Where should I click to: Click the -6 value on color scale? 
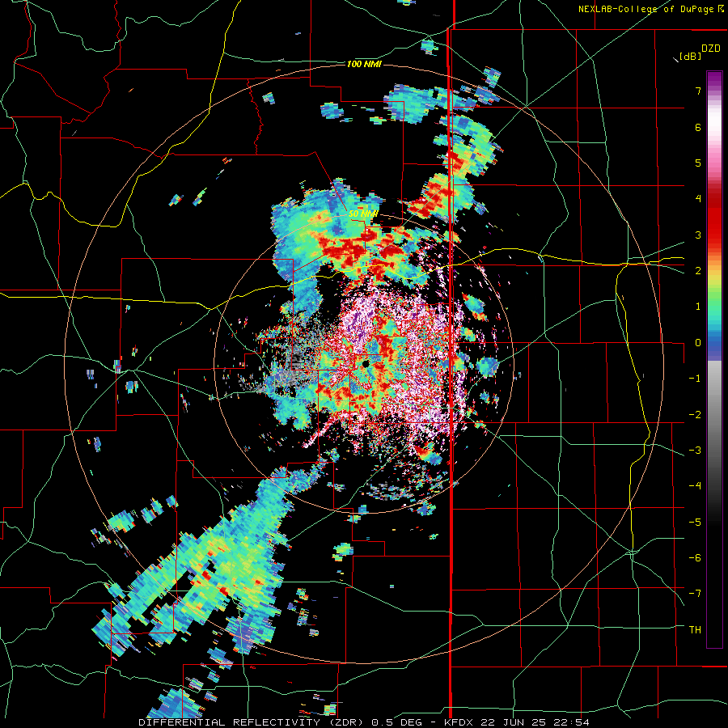(x=695, y=558)
